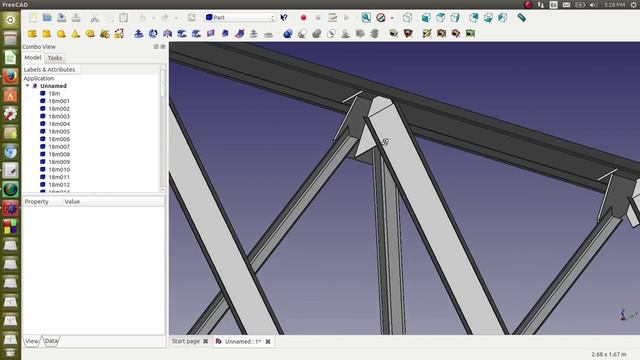Switch to the Model tab

33,58
